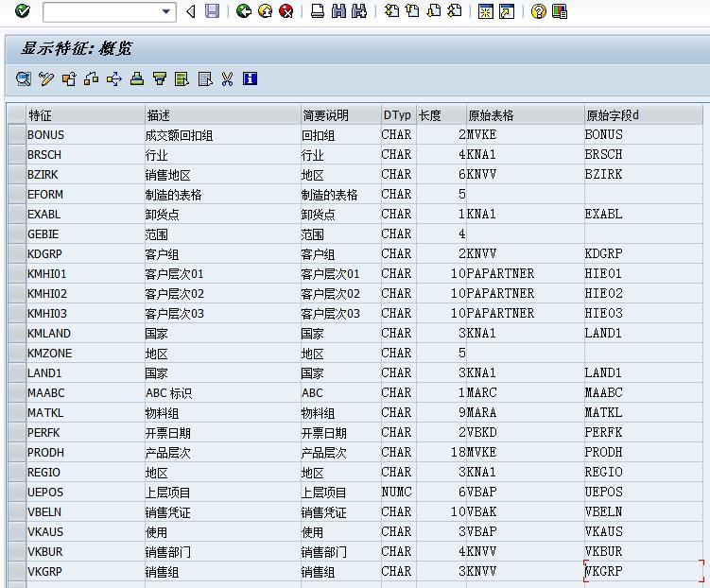710x588 pixels.
Task: Click the 客户层次02 description cell
Action: (222, 294)
